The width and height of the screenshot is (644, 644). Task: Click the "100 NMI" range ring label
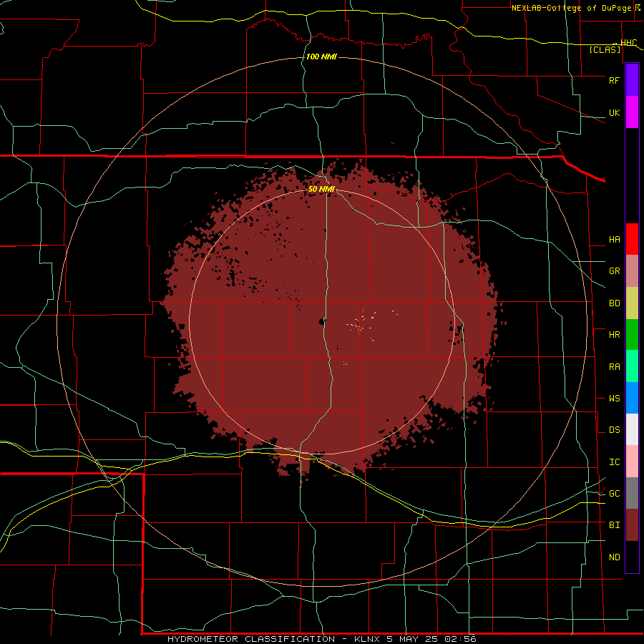pyautogui.click(x=321, y=57)
